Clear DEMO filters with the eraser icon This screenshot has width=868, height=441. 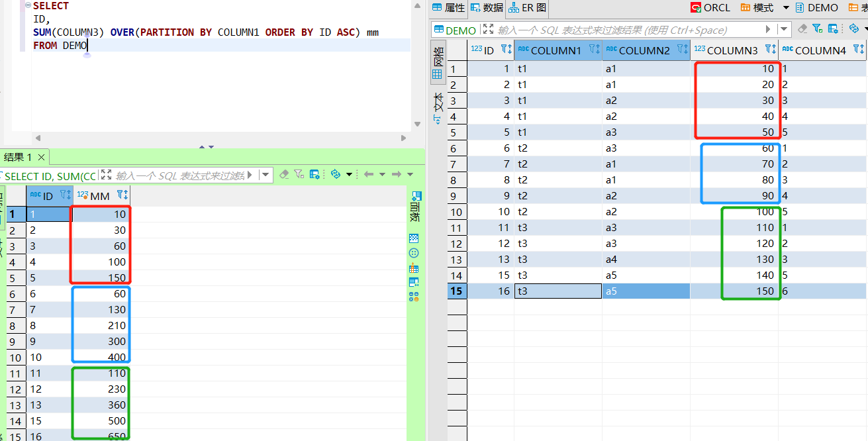[x=802, y=28]
